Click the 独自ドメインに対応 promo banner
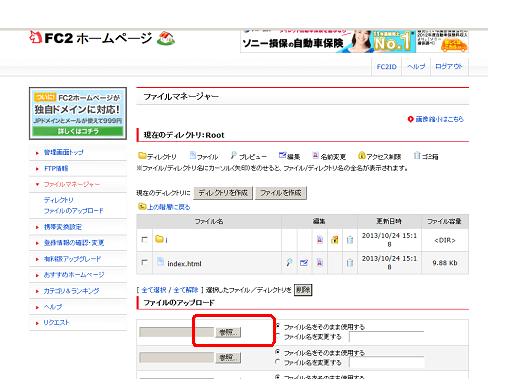This screenshot has width=512, height=386. point(78,113)
